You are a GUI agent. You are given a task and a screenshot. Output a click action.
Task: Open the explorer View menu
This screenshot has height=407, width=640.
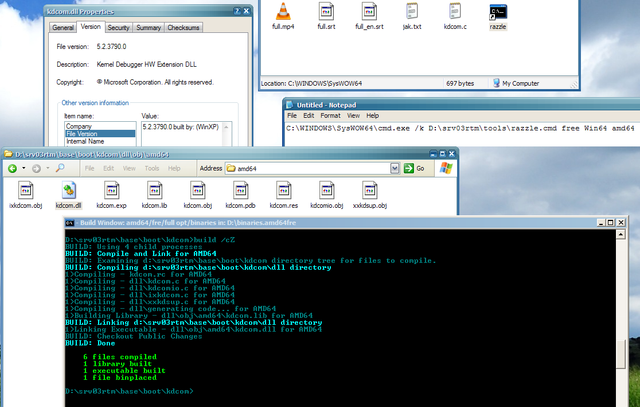pos(129,168)
